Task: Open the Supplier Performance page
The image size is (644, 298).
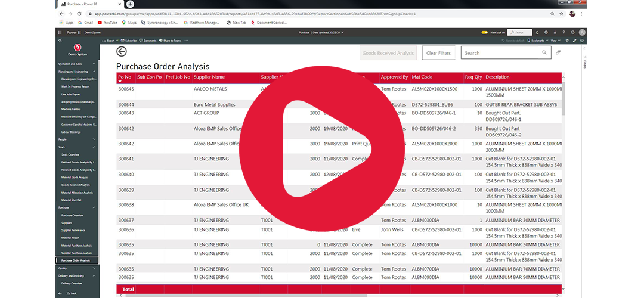Action: 73,230
